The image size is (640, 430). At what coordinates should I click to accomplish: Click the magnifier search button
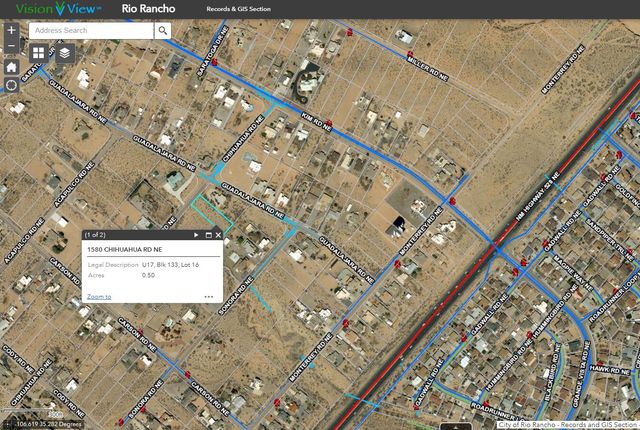[x=163, y=31]
